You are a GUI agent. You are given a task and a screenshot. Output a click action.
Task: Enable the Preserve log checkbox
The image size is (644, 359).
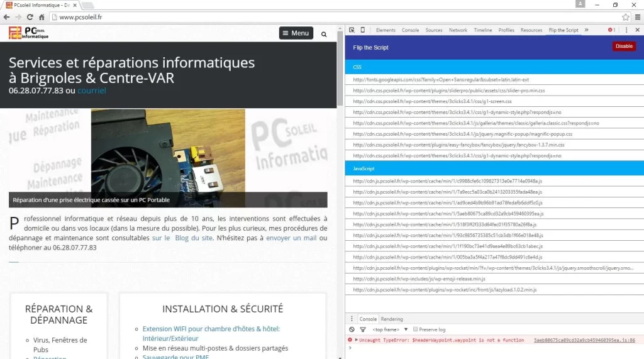[415, 329]
